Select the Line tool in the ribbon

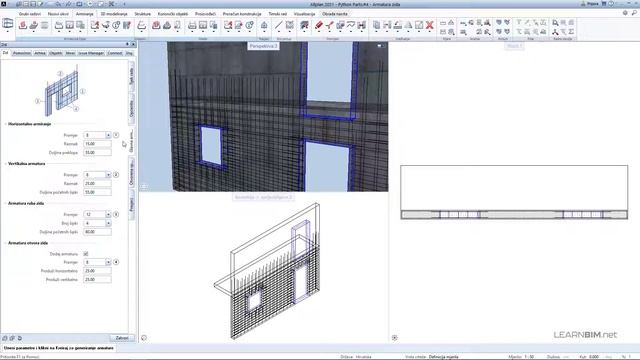(278, 26)
